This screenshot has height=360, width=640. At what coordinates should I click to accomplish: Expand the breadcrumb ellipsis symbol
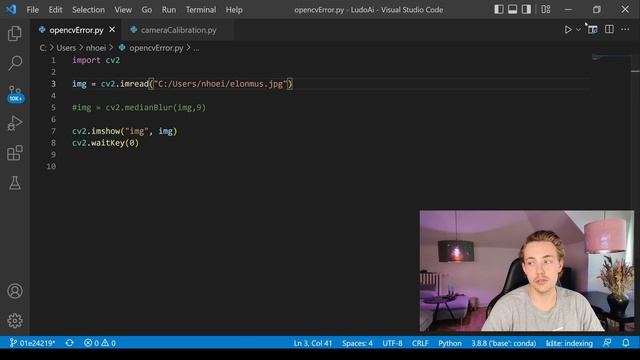[x=196, y=48]
